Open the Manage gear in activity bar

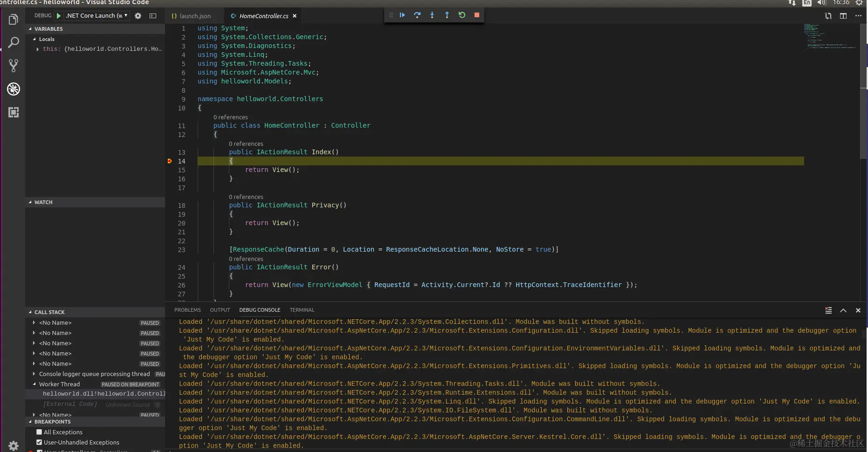coord(14,445)
